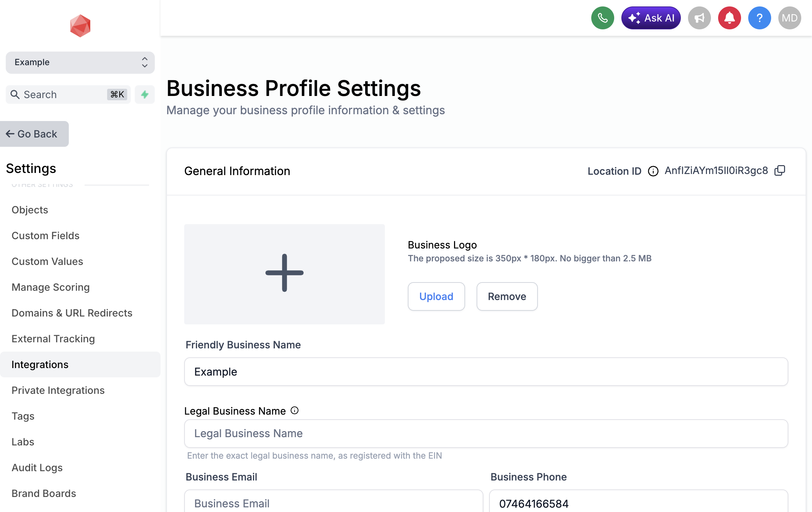
Task: Copy the Location ID with copy icon
Action: tap(780, 170)
